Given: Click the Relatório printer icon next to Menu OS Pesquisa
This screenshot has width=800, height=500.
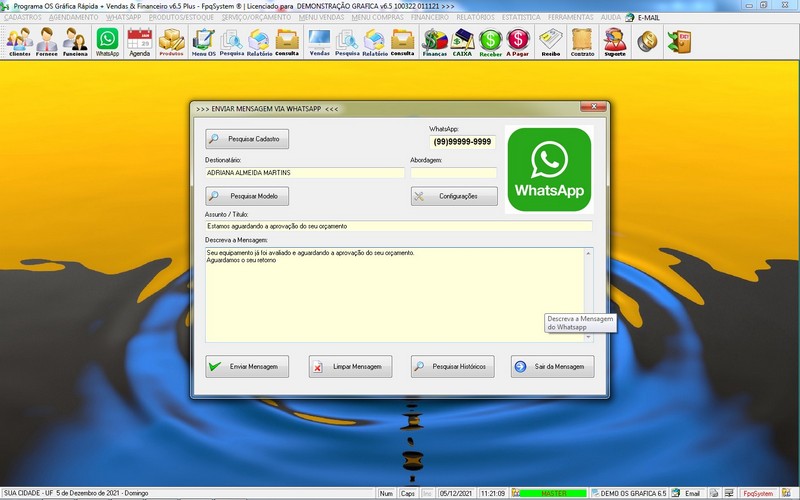Looking at the screenshot, I should click(x=259, y=42).
